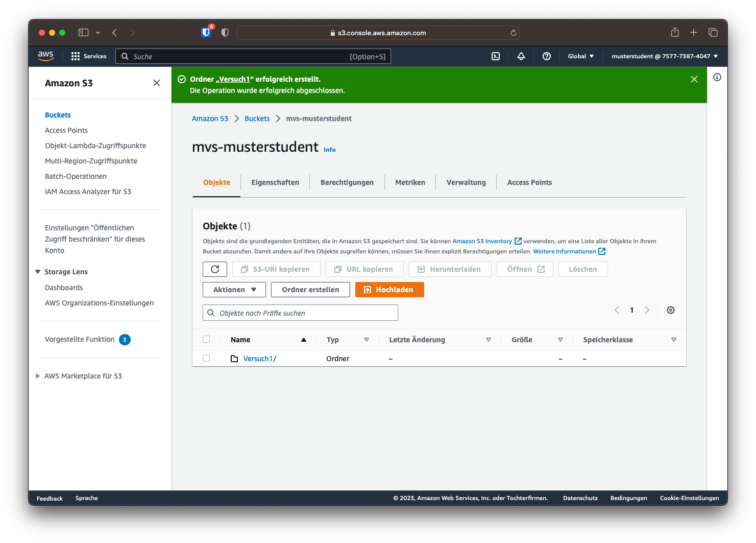The width and height of the screenshot is (756, 543).
Task: Switch to the Eigenschaften tab
Action: [x=275, y=182]
